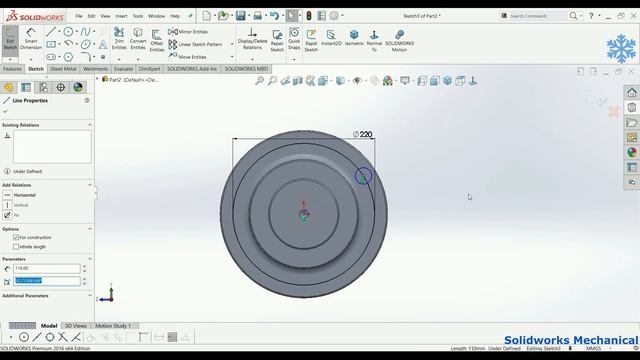Toggle Rapid Sketch
Image resolution: width=640 pixels, height=360 pixels.
311,40
